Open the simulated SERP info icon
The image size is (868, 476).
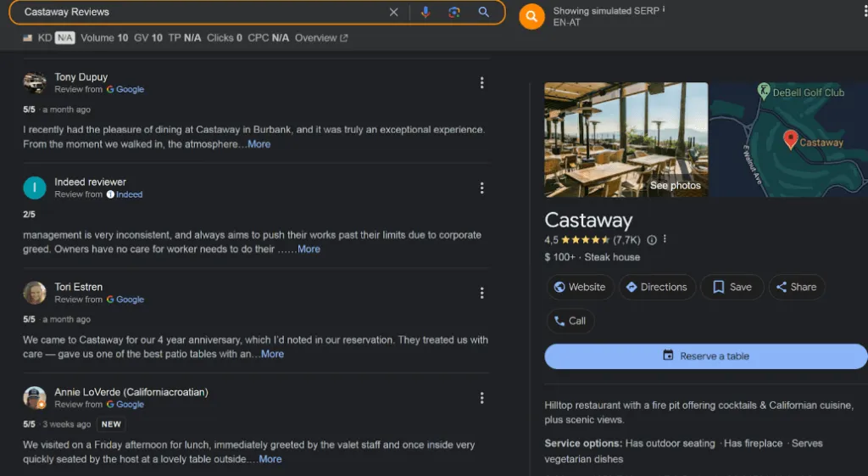664,9
